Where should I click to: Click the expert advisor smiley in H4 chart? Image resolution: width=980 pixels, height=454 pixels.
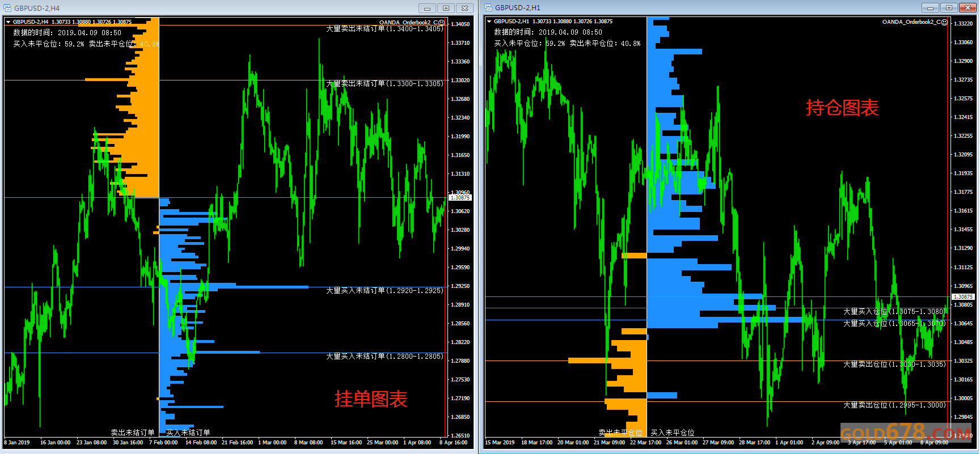tap(442, 23)
